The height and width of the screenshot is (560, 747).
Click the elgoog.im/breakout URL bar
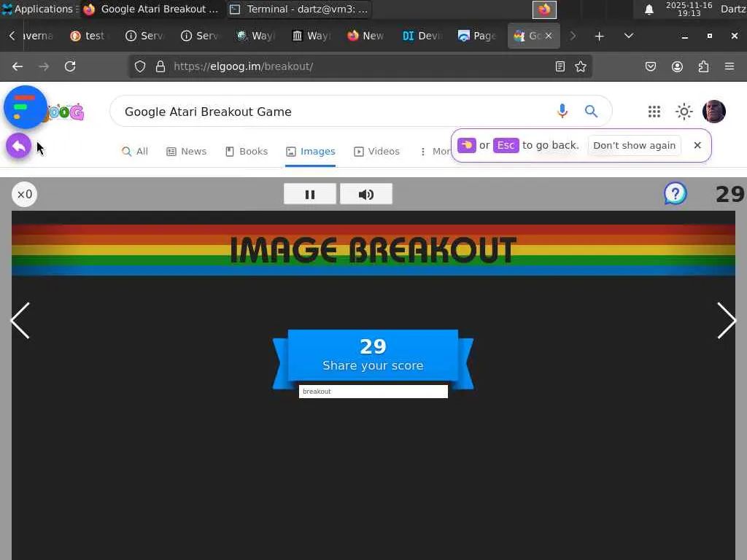pos(362,66)
